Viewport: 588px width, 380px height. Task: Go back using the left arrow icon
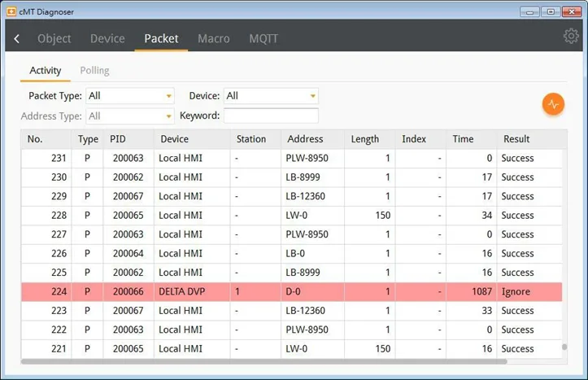pos(17,38)
